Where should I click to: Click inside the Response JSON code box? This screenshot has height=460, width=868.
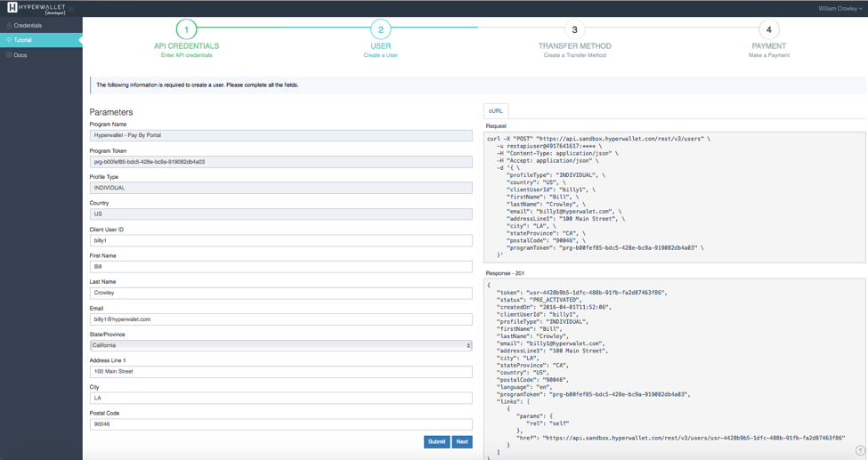coord(674,369)
